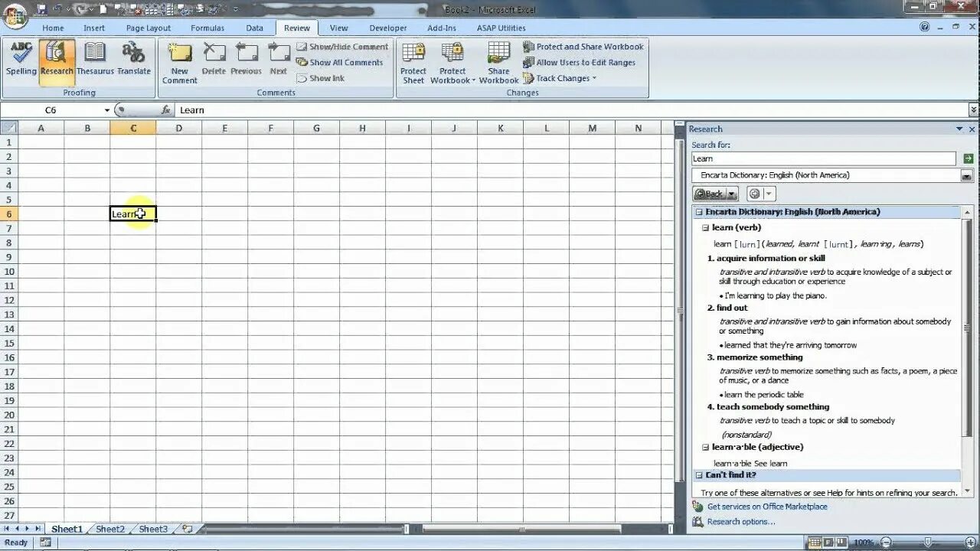This screenshot has width=980, height=551.
Task: Click Protect and Share Workbook
Action: point(583,47)
